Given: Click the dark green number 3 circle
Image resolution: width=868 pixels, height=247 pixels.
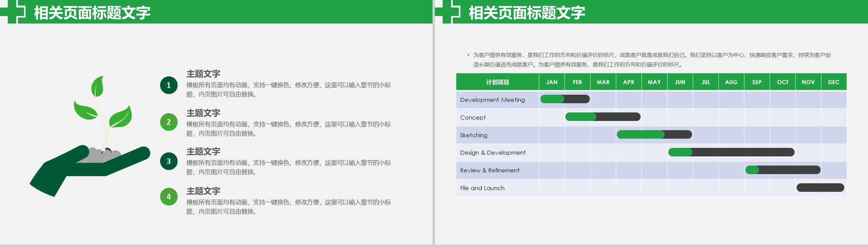Looking at the screenshot, I should [169, 161].
